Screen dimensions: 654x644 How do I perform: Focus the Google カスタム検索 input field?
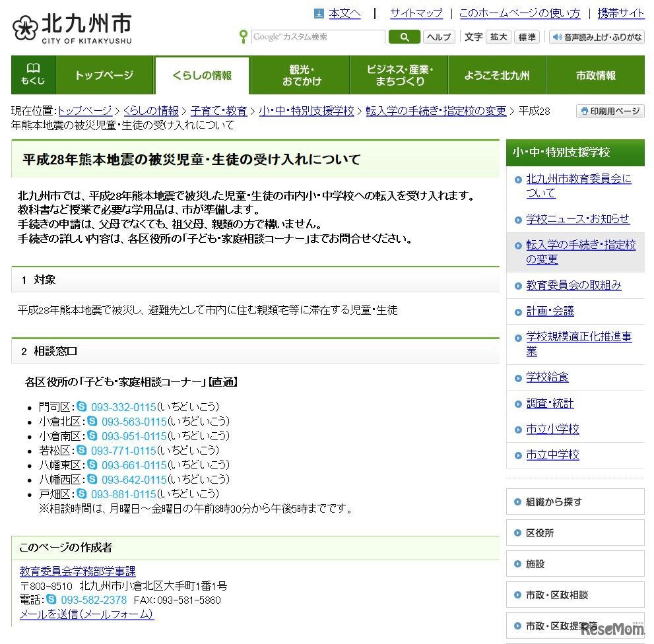pos(318,37)
